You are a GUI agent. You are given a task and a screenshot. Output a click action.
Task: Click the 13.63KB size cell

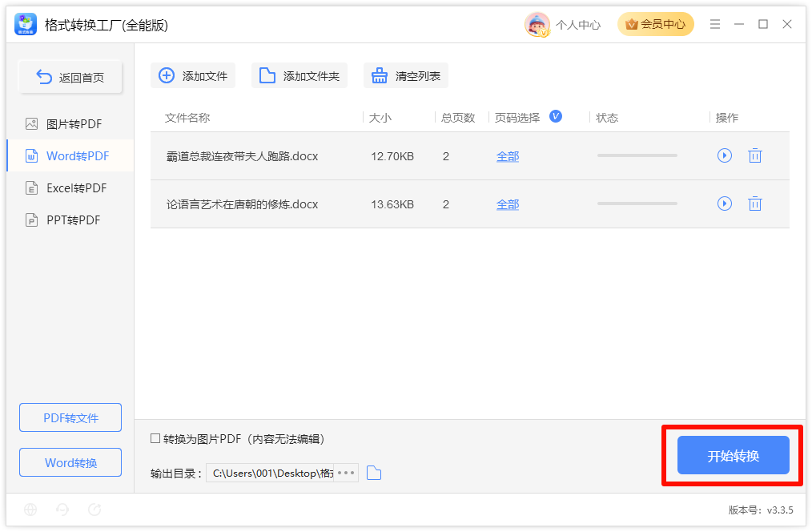click(x=392, y=204)
